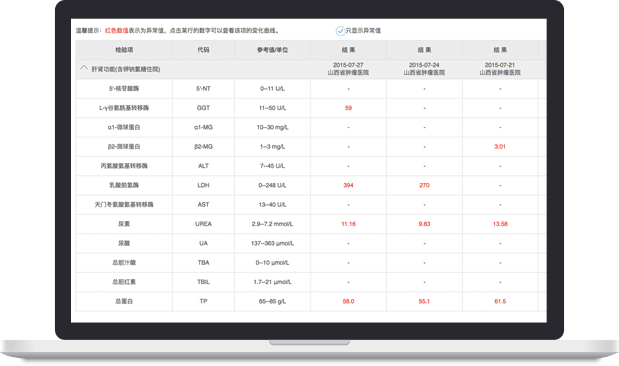The image size is (619, 366).
Task: Select the 2015-07-27 result date header
Action: click(348, 69)
